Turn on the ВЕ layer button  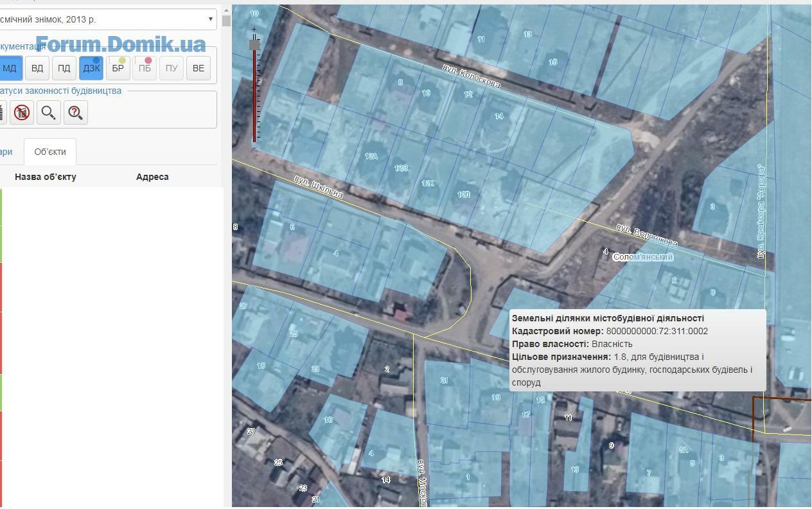coord(199,68)
